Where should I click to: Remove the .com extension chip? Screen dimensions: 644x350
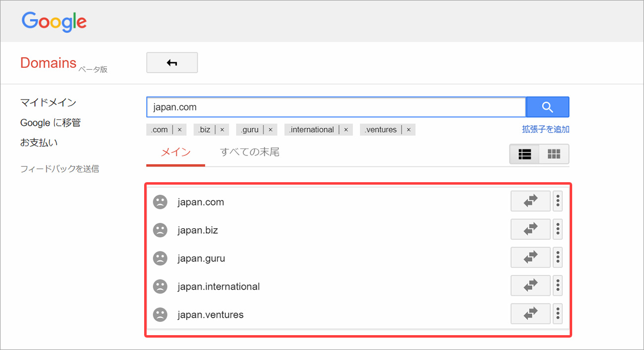(179, 130)
